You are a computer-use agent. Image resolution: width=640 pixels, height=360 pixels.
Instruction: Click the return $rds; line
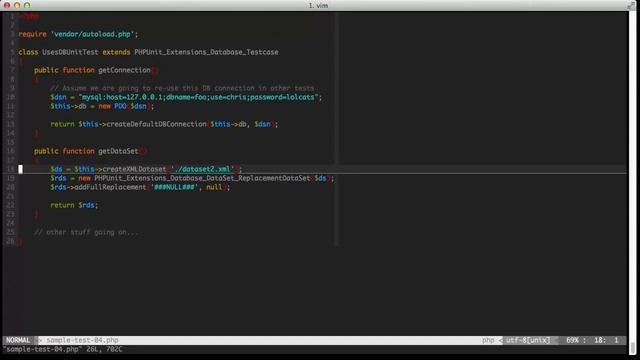(x=74, y=205)
